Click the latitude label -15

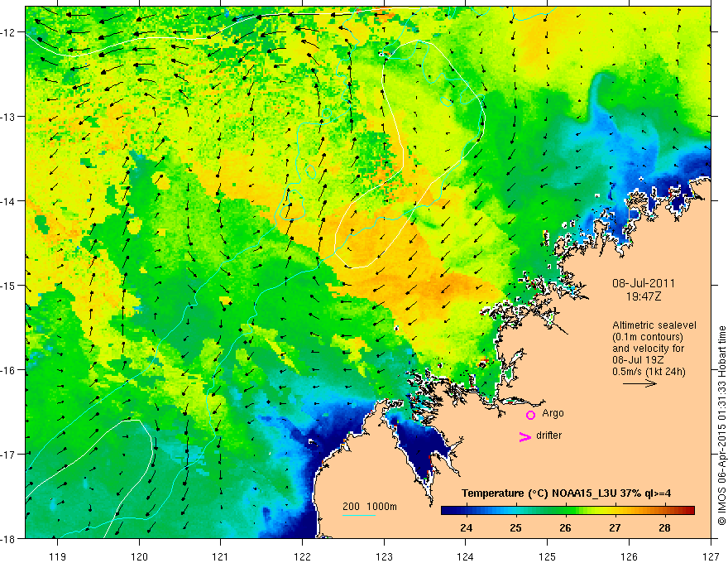pos(8,285)
